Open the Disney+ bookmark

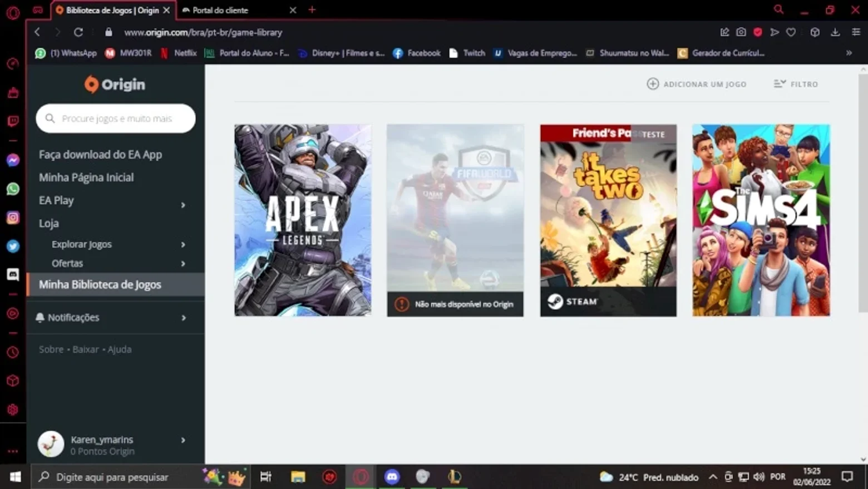pos(342,53)
